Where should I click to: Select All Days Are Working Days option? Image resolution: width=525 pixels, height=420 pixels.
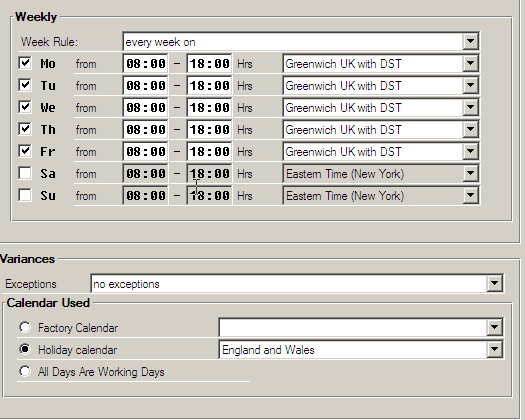click(25, 371)
